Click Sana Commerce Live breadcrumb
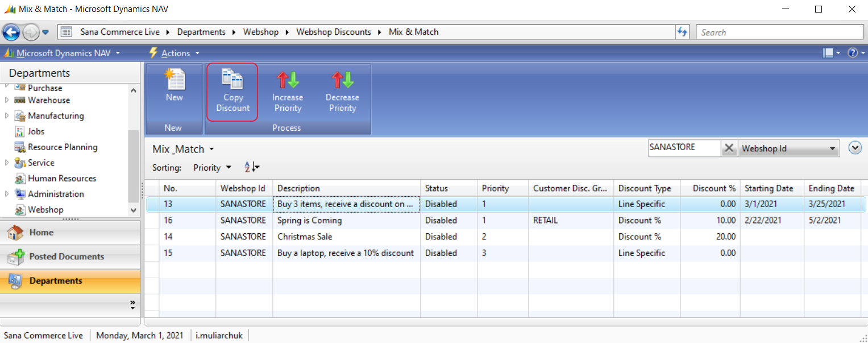 tap(120, 32)
